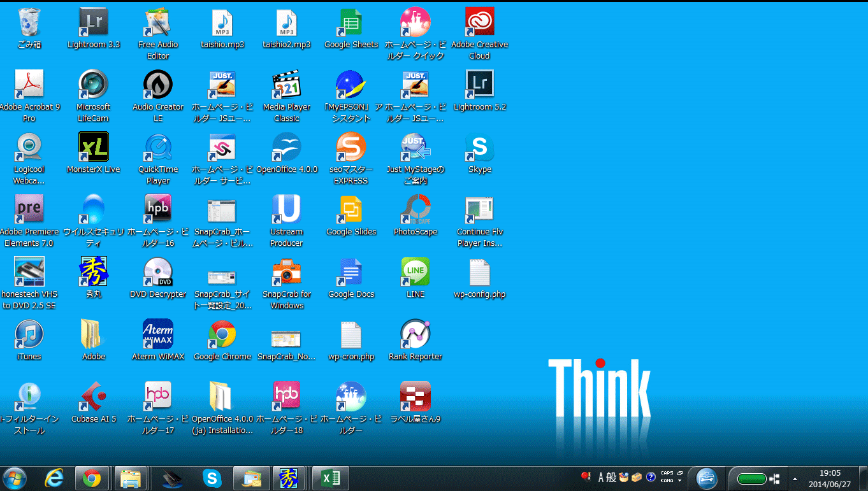
Task: Open the ごみ箱 recycle bin icon
Action: click(29, 29)
